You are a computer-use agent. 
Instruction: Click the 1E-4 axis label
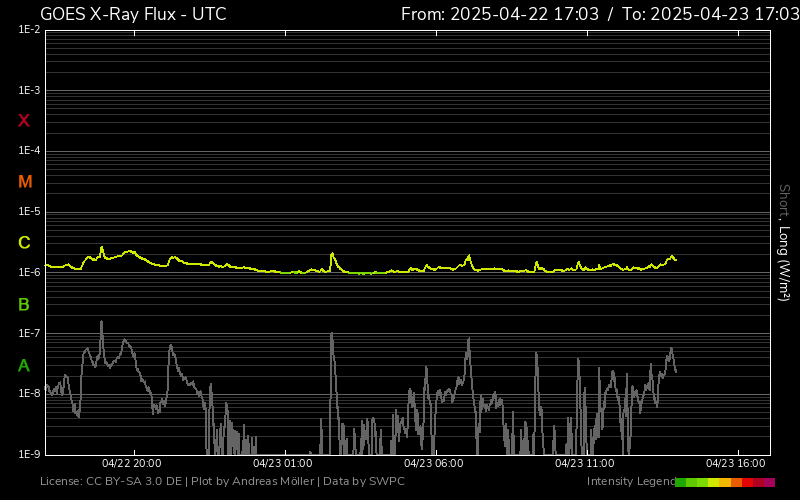tap(29, 151)
